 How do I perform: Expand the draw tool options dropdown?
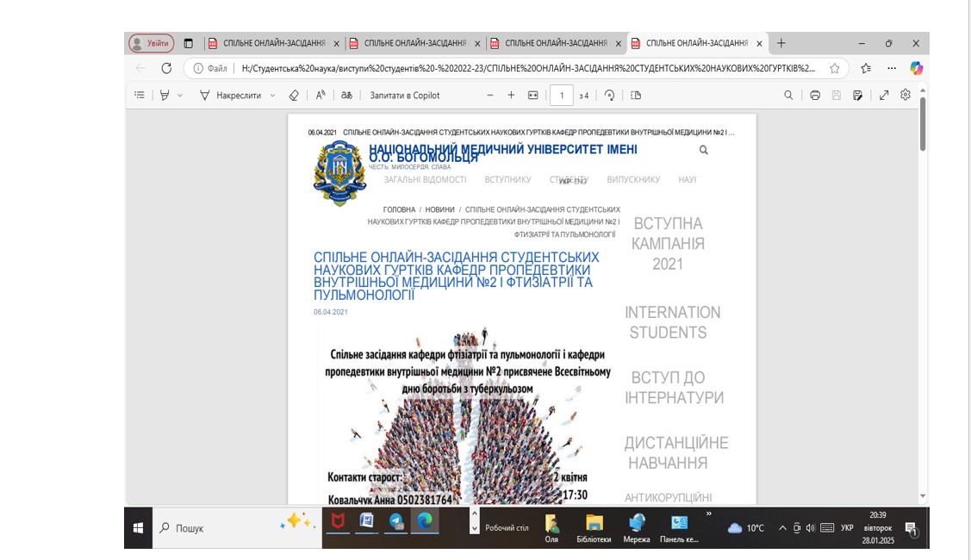click(273, 96)
